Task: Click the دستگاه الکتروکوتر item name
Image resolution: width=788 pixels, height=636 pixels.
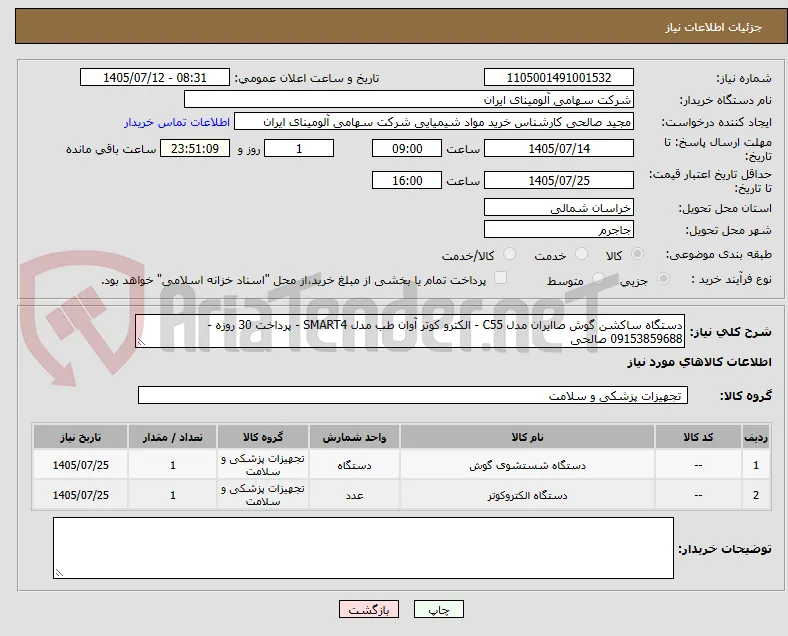Action: (527, 495)
